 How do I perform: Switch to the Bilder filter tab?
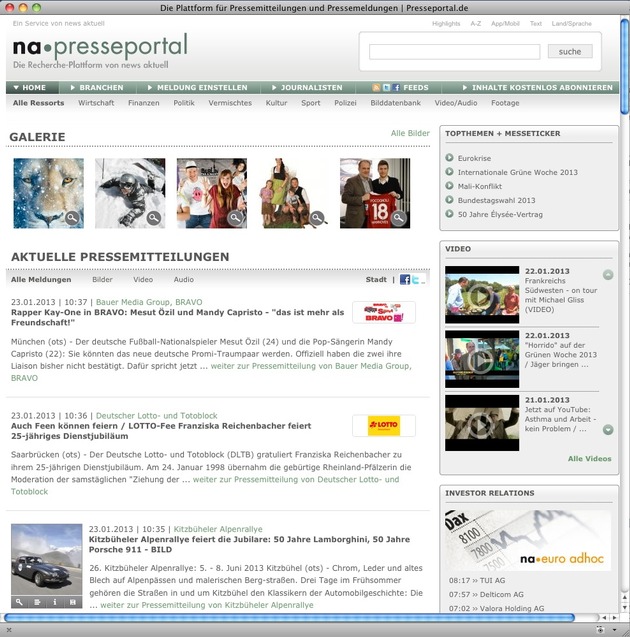(103, 280)
